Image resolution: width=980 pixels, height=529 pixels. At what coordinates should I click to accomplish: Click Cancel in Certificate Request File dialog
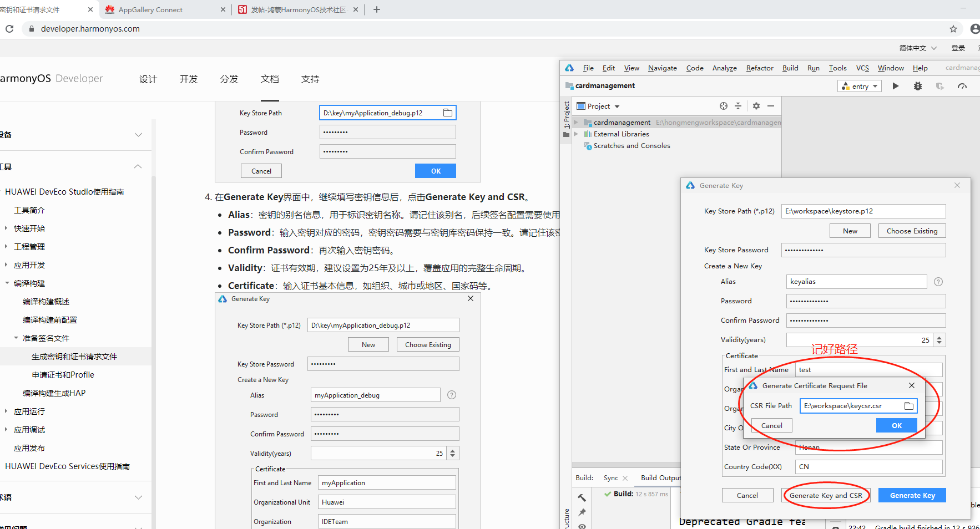771,425
